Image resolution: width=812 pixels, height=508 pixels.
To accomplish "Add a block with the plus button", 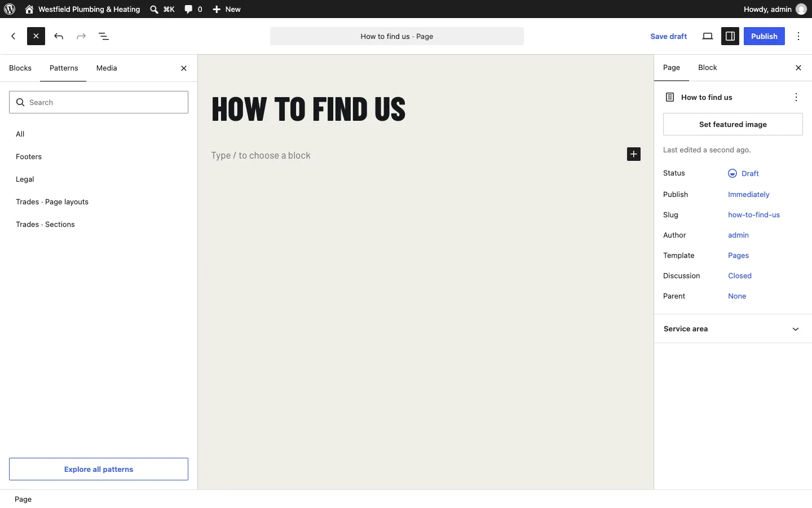I will click(x=634, y=154).
